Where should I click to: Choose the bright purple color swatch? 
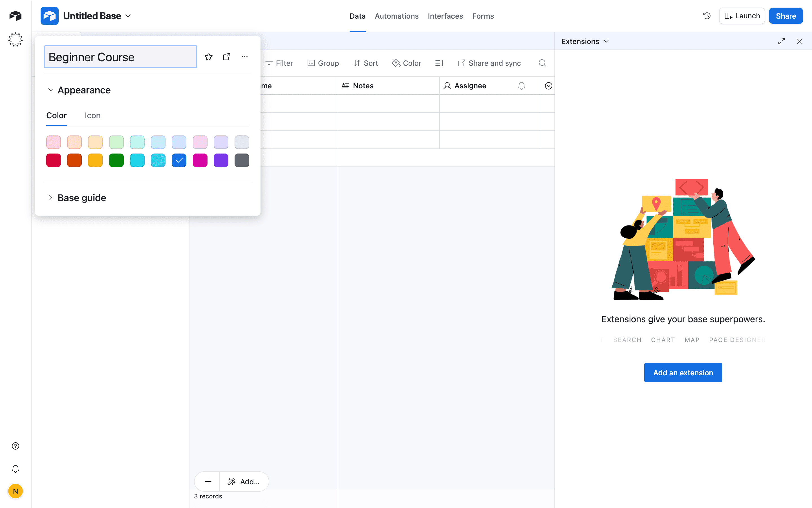(221, 160)
